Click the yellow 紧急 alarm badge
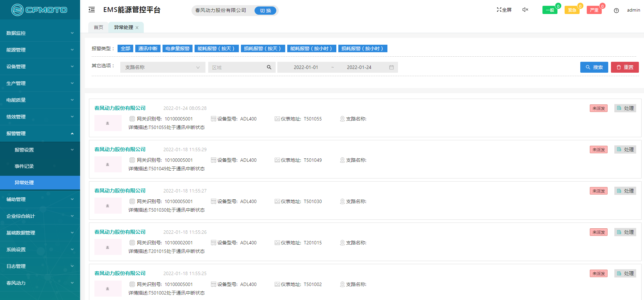This screenshot has height=300, width=644. 572,10
